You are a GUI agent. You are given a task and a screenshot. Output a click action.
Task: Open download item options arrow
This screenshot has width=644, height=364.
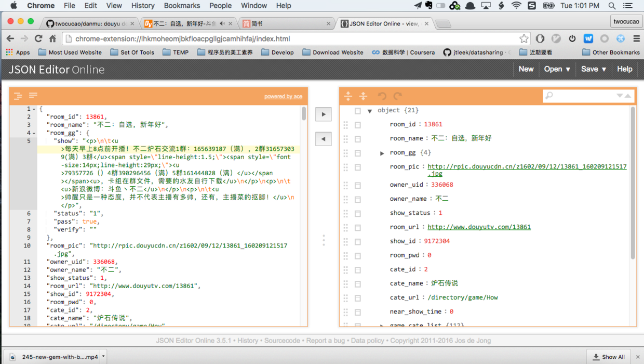(x=103, y=357)
